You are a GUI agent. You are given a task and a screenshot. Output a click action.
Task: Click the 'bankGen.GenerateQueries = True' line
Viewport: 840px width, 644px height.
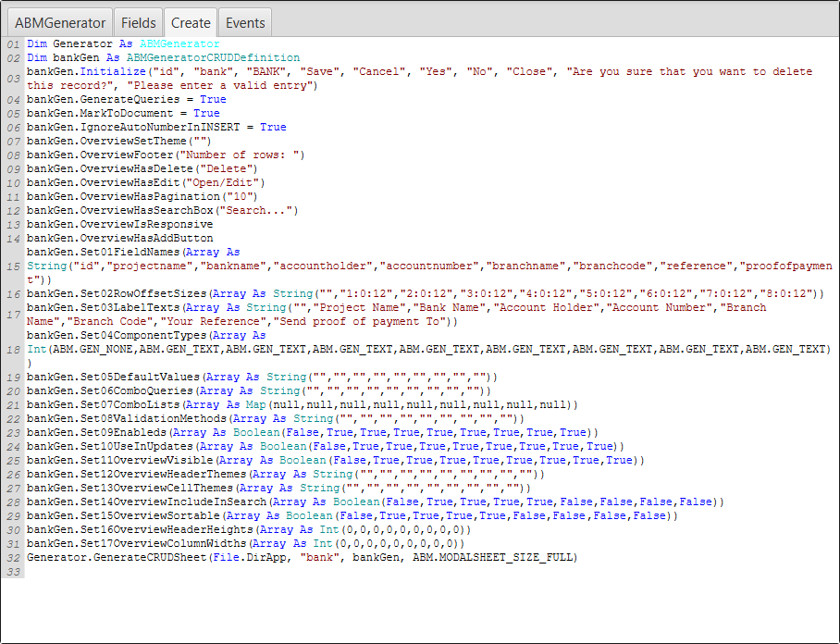(x=127, y=100)
